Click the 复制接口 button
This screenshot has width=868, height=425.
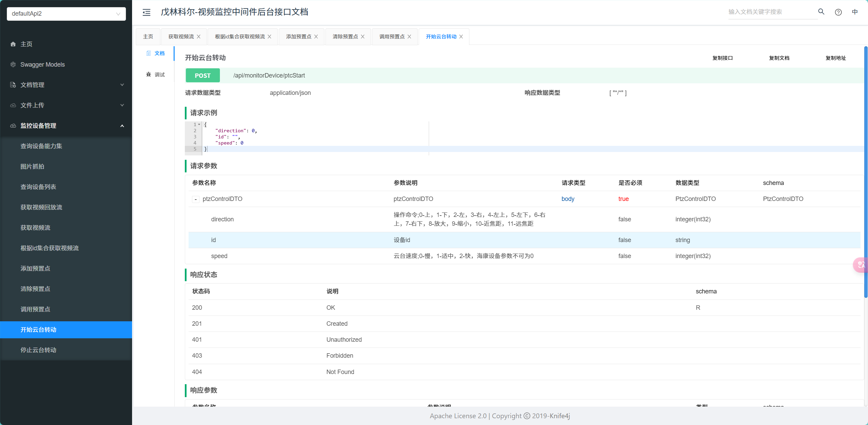click(x=722, y=58)
